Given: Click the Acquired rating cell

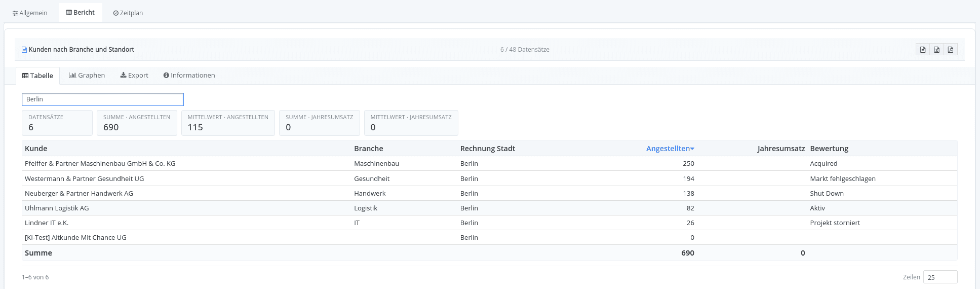Looking at the screenshot, I should tap(824, 163).
